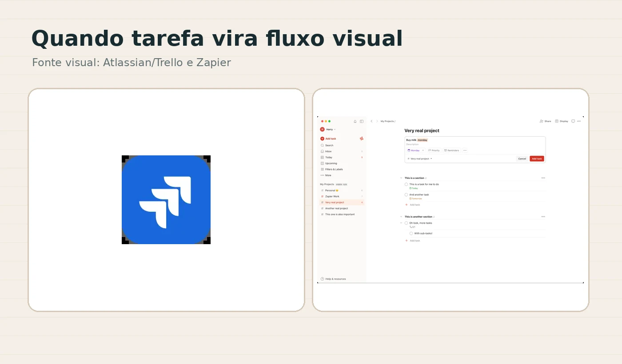Viewport: 622px width, 364px height.
Task: Complete Oh look, more tasks
Action: pyautogui.click(x=406, y=223)
